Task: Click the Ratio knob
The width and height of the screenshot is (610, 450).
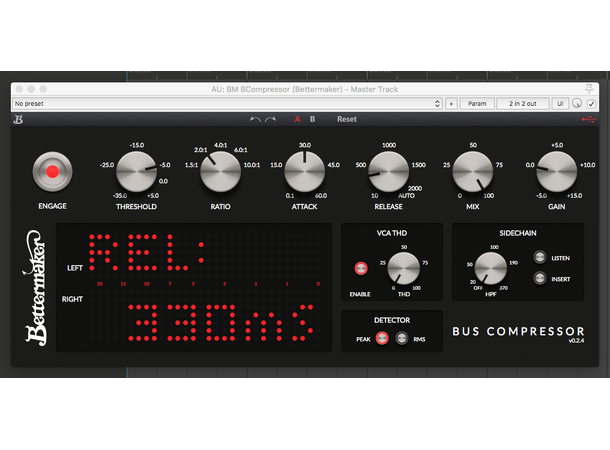Action: [221, 172]
